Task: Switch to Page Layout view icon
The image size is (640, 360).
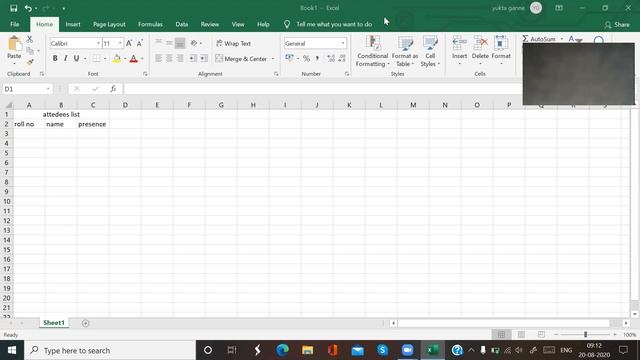Action: 521,335
